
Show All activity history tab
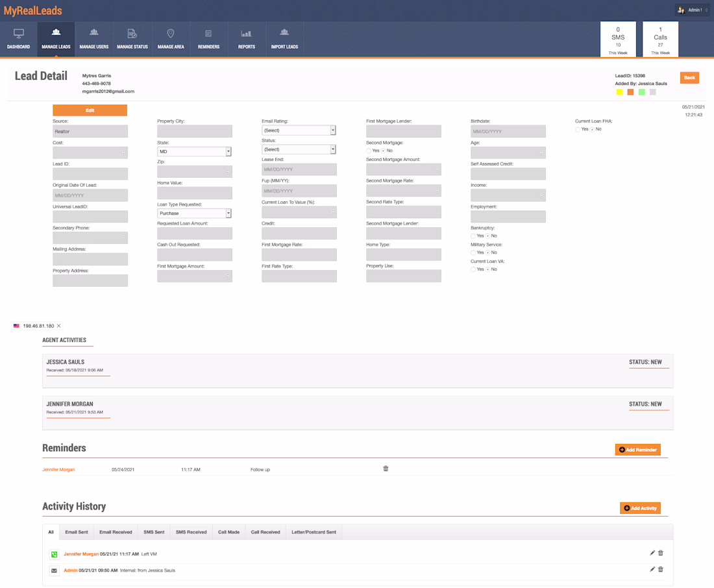[x=51, y=532]
